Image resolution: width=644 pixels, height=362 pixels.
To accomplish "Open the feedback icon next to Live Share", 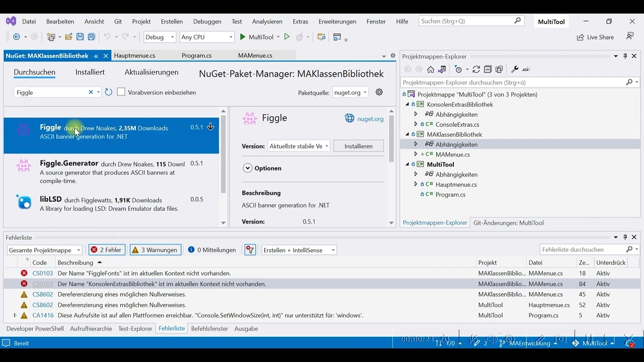I will click(629, 37).
